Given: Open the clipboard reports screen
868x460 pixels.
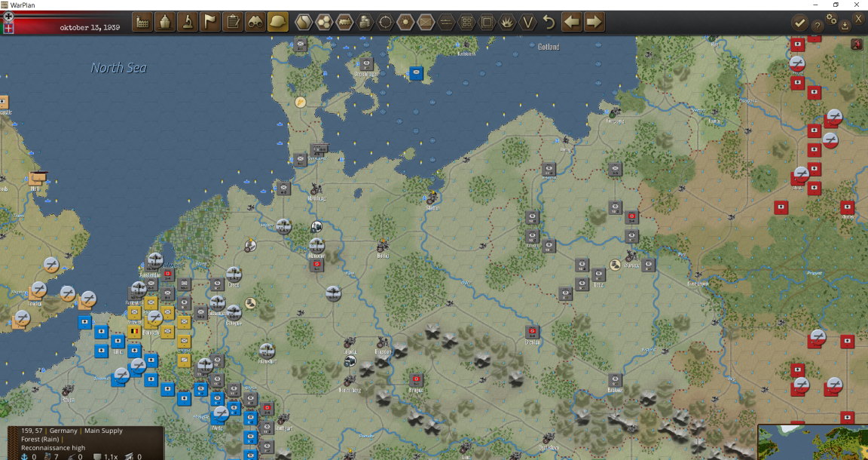Looking at the screenshot, I should (233, 23).
